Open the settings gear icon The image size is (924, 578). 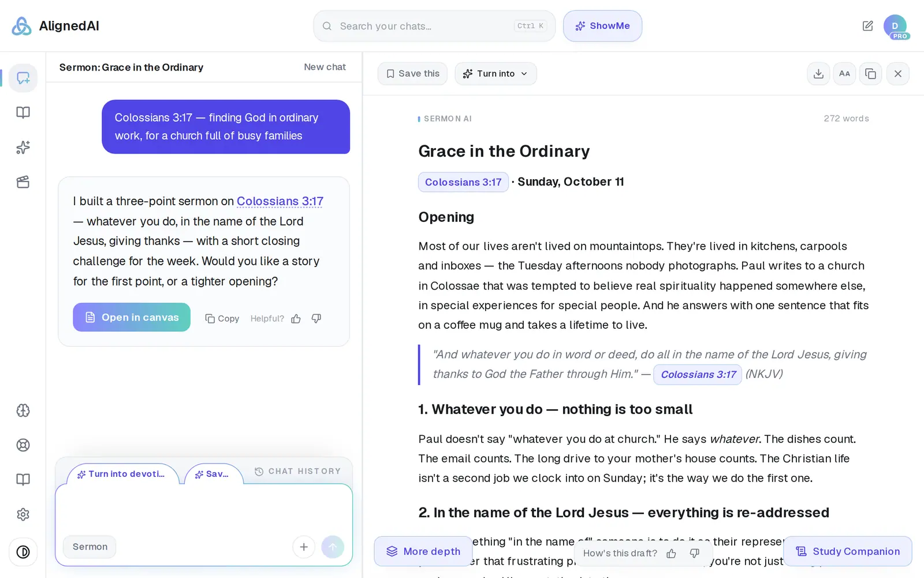[23, 514]
